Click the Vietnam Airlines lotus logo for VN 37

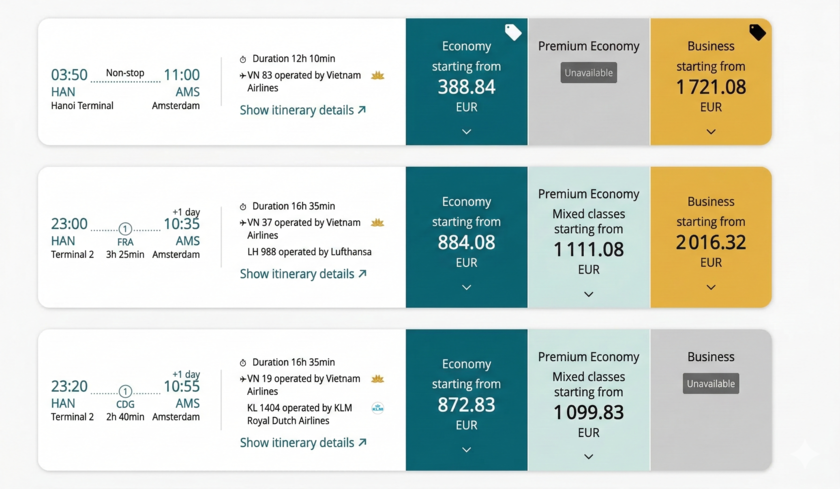(378, 223)
